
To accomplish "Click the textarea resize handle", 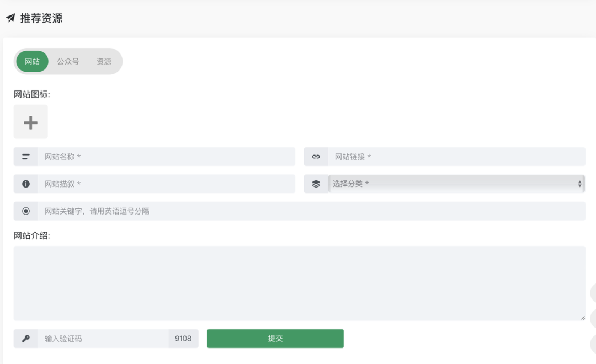I will (582, 318).
